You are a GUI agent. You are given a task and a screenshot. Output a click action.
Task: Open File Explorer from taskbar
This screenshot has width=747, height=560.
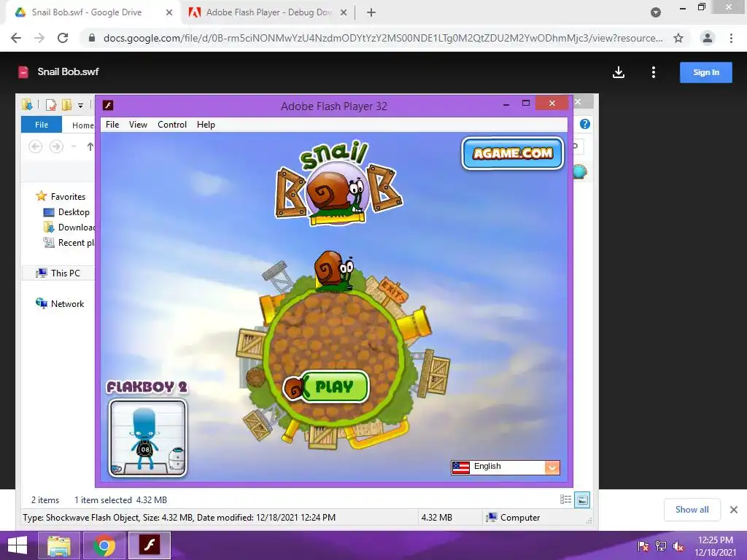pos(59,545)
